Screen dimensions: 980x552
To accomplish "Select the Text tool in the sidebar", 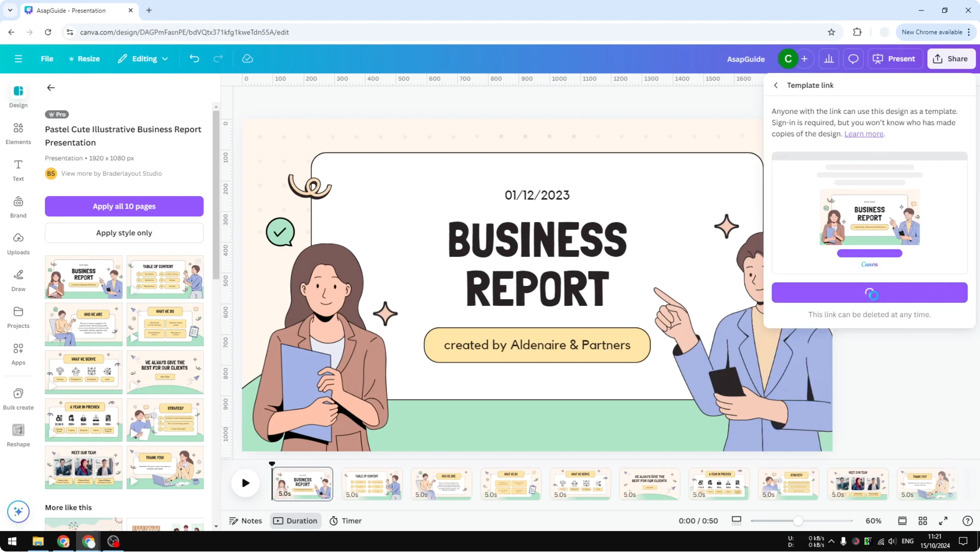I will click(x=18, y=170).
